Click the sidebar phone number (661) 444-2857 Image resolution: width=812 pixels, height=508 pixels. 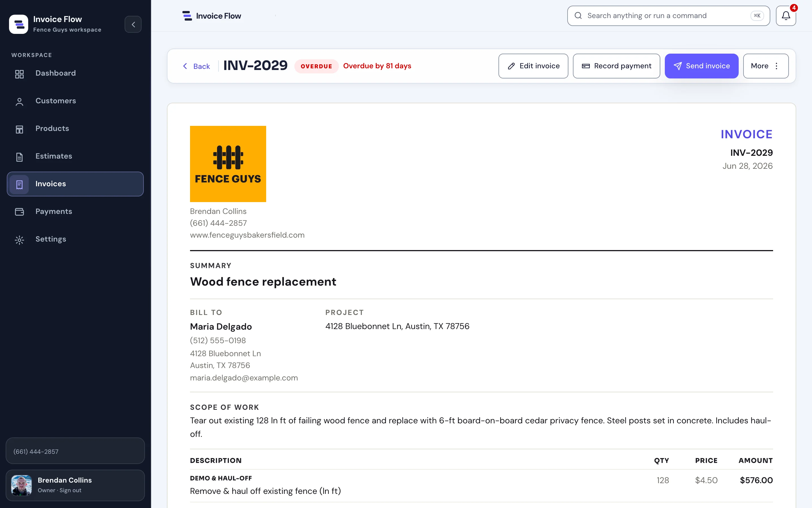[x=36, y=452]
